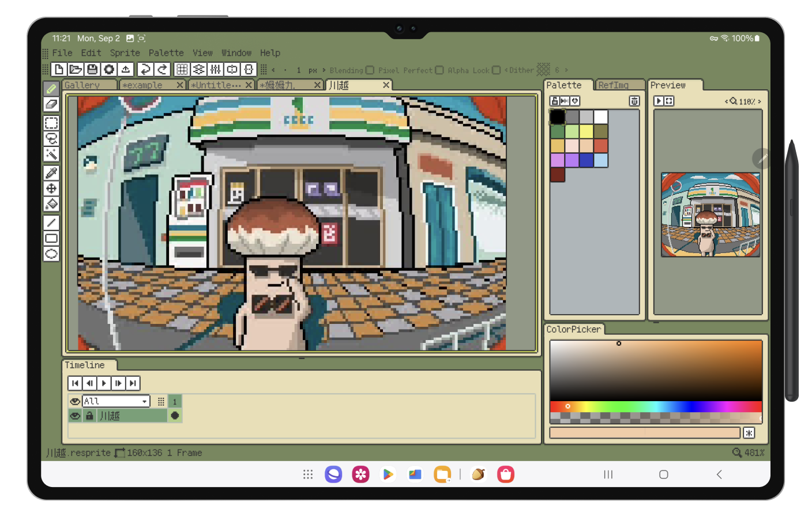Image resolution: width=812 pixels, height=517 pixels.
Task: Select the Lasso selection tool
Action: click(x=51, y=138)
